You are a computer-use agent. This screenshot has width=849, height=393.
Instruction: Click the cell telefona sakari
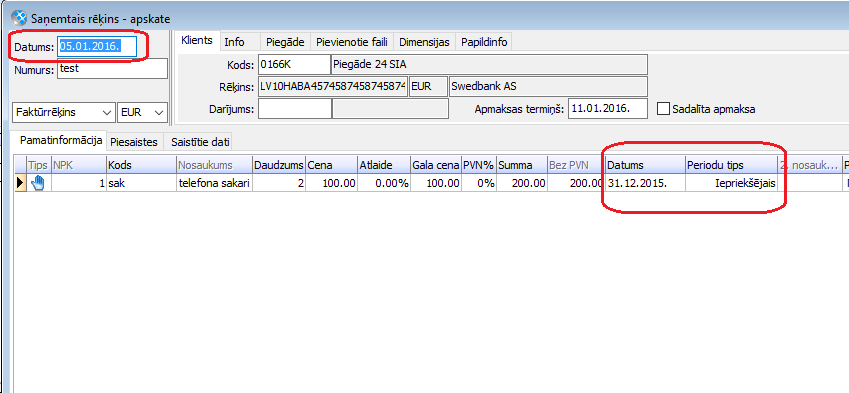coord(214,184)
